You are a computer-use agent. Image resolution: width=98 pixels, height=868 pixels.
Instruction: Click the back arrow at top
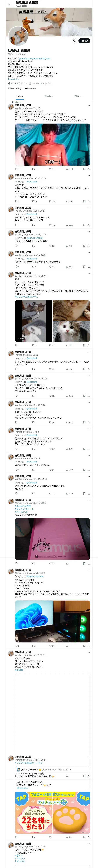[x=9, y=4]
